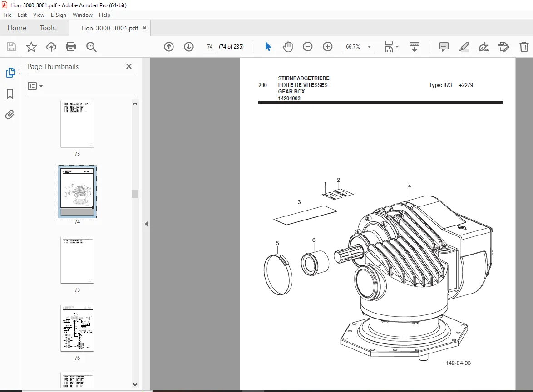This screenshot has height=392, width=533.
Task: Open the File menu
Action: [7, 15]
